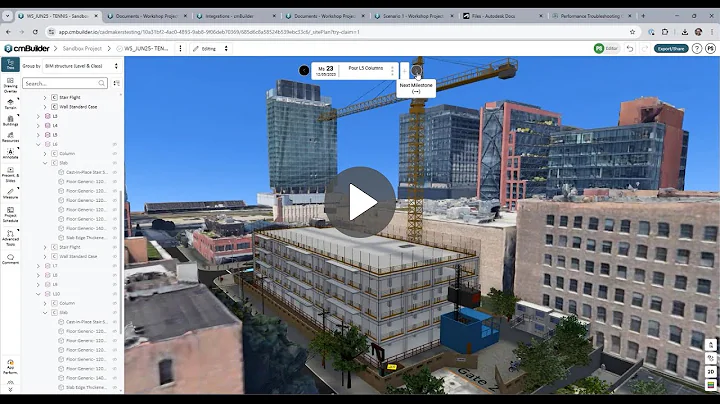This screenshot has width=720, height=404.
Task: Open a new browser tab
Action: (x=643, y=16)
